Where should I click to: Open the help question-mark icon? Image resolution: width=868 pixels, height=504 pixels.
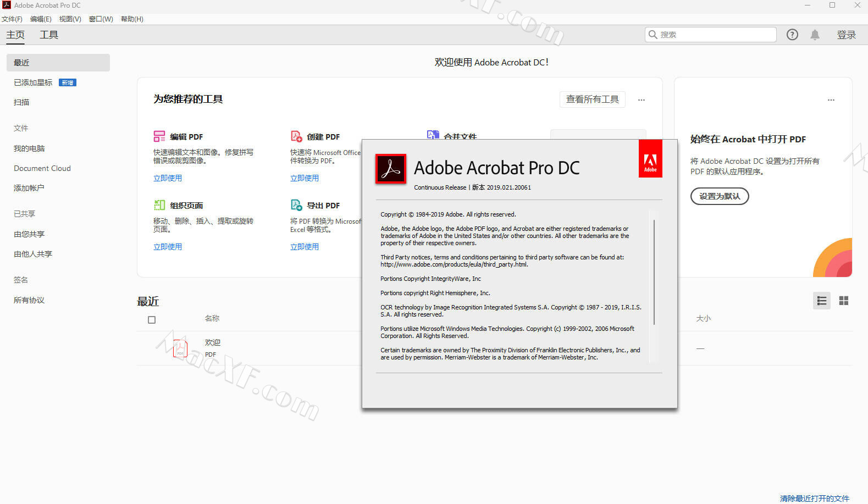coord(792,35)
